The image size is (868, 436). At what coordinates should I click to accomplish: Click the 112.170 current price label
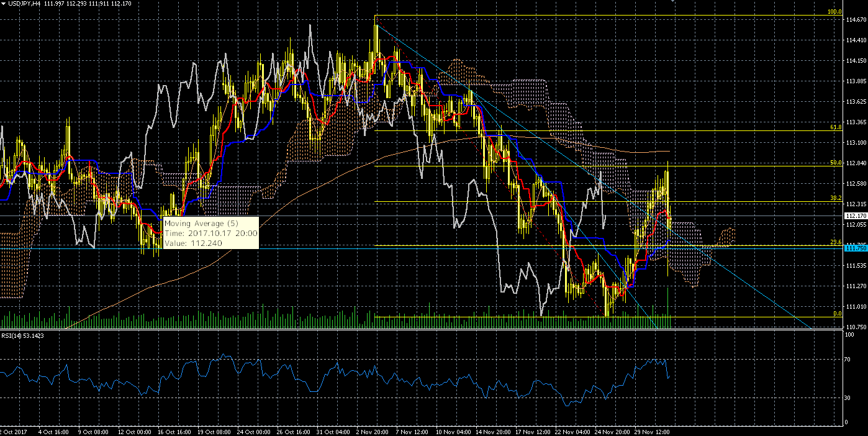856,216
